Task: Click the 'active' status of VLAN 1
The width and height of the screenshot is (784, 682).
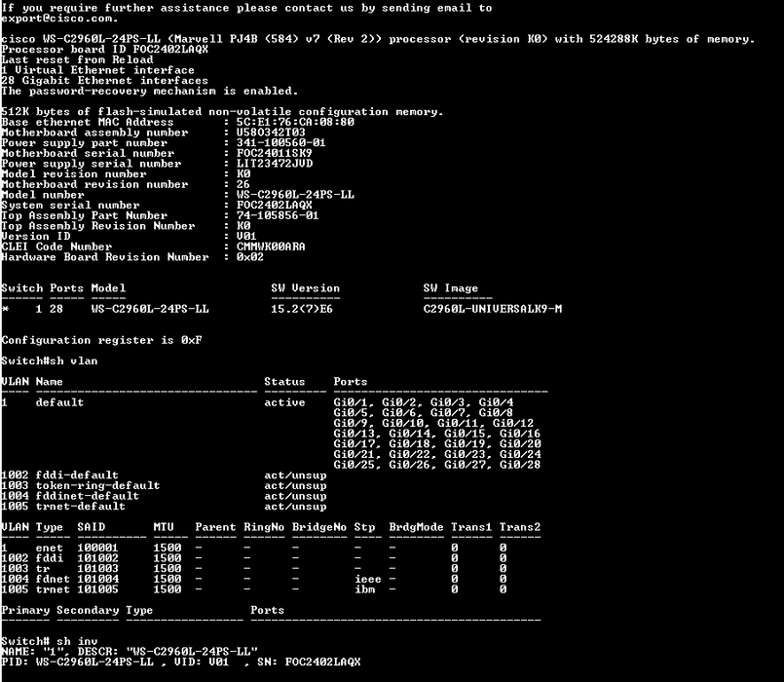Action: tap(284, 403)
